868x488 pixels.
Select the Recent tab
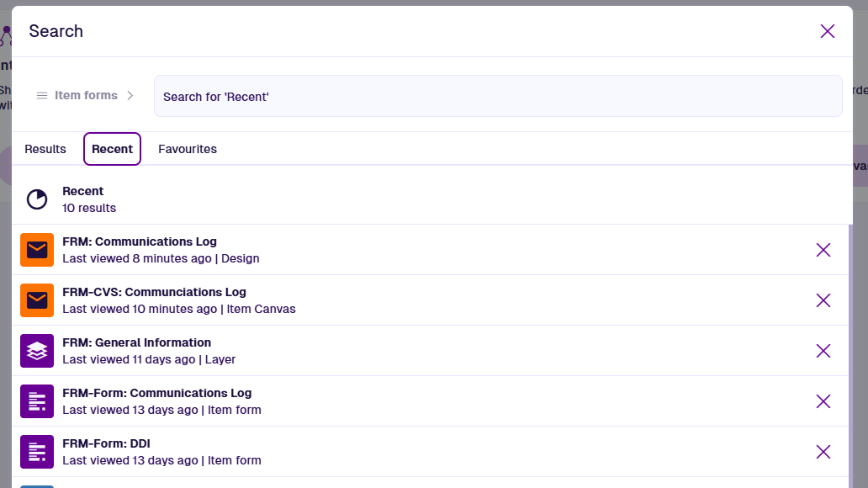(112, 149)
